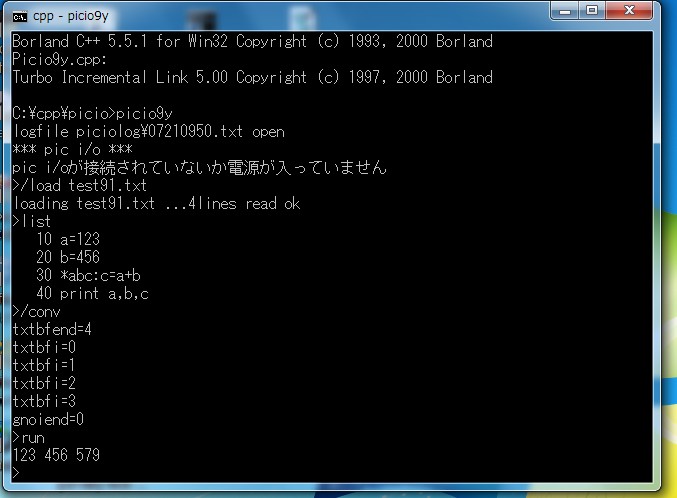Screen dimensions: 677x498
Task: Click the result line '123 456 579'
Action: 56,455
